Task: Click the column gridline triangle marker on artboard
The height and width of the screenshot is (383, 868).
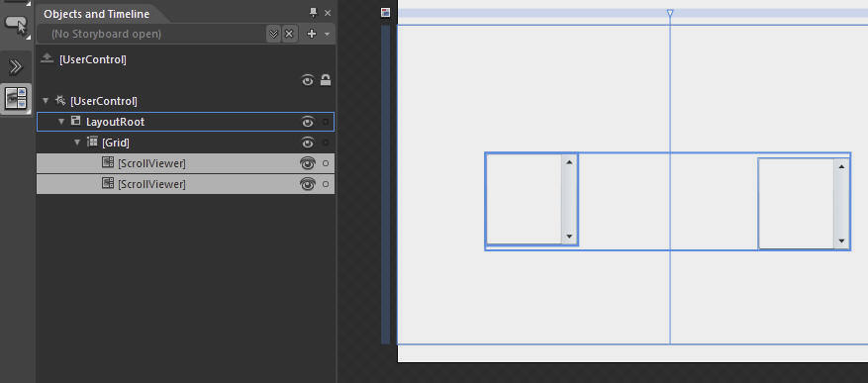Action: coord(670,13)
